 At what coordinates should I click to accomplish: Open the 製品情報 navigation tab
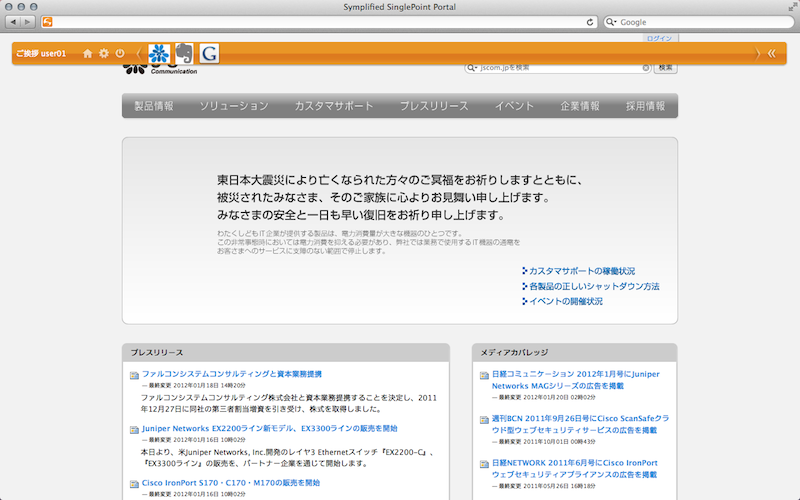[154, 106]
